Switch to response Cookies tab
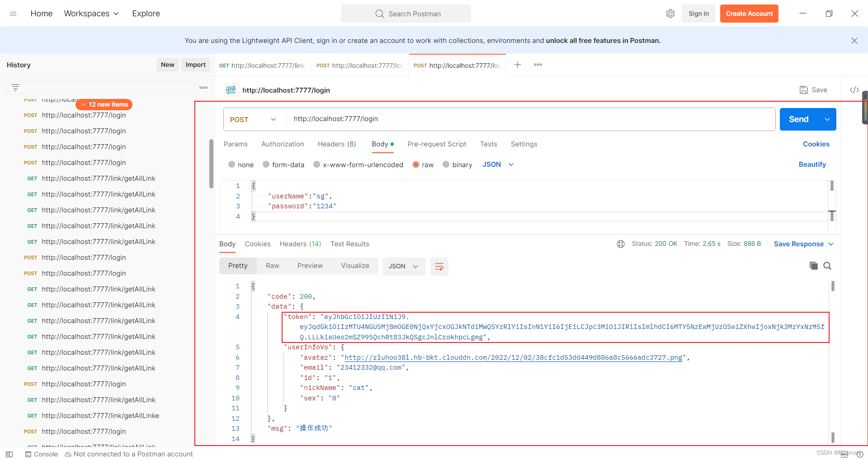This screenshot has height=460, width=868. 258,244
